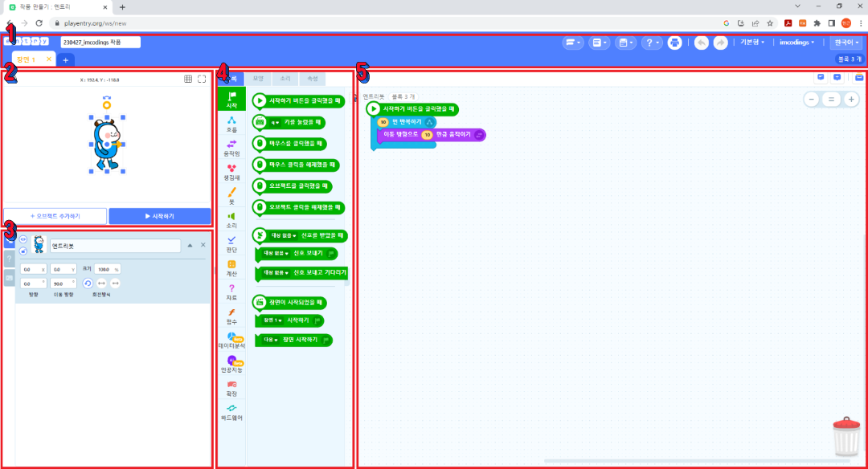
Task: Click the project title 230427_imcodings 작품 field
Action: click(x=100, y=42)
